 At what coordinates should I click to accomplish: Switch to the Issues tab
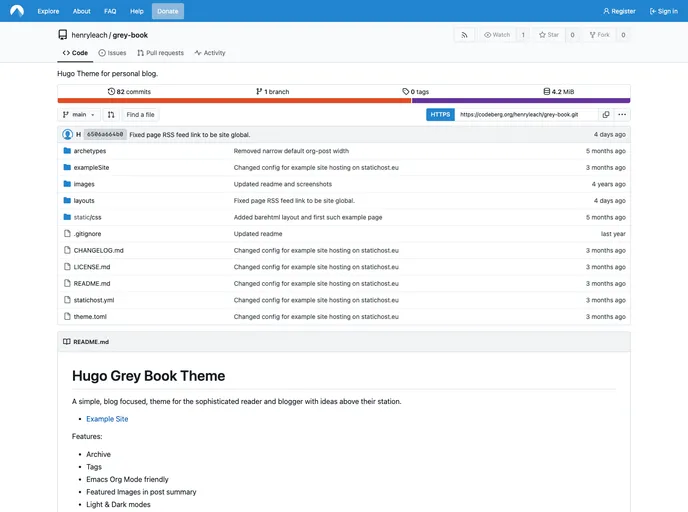(112, 53)
